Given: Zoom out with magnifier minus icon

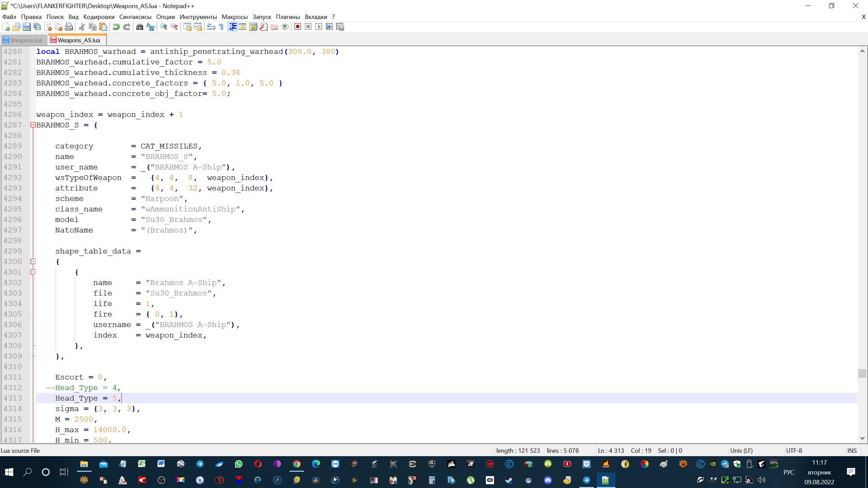Looking at the screenshot, I should coord(174,27).
